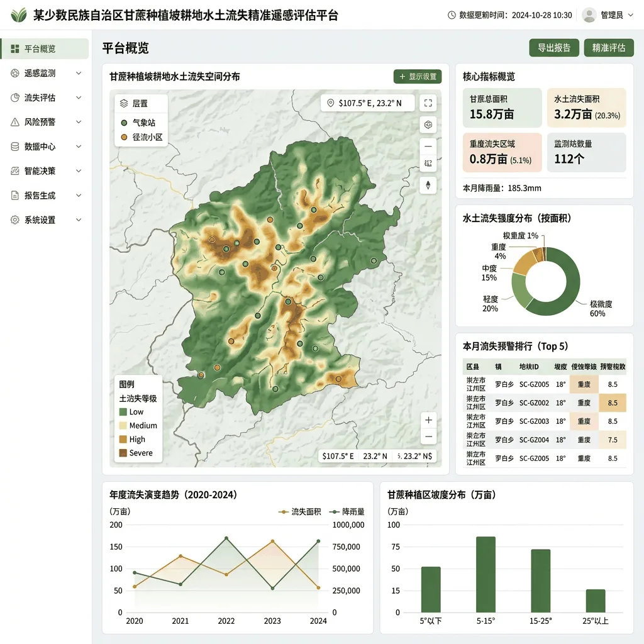The width and height of the screenshot is (644, 644).
Task: Click the minus tool in map toolbar
Action: 428,146
